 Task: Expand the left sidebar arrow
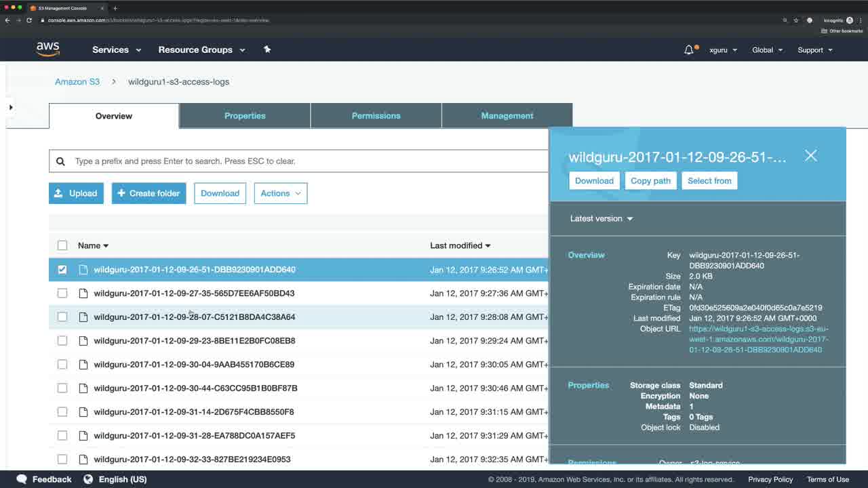pyautogui.click(x=10, y=107)
